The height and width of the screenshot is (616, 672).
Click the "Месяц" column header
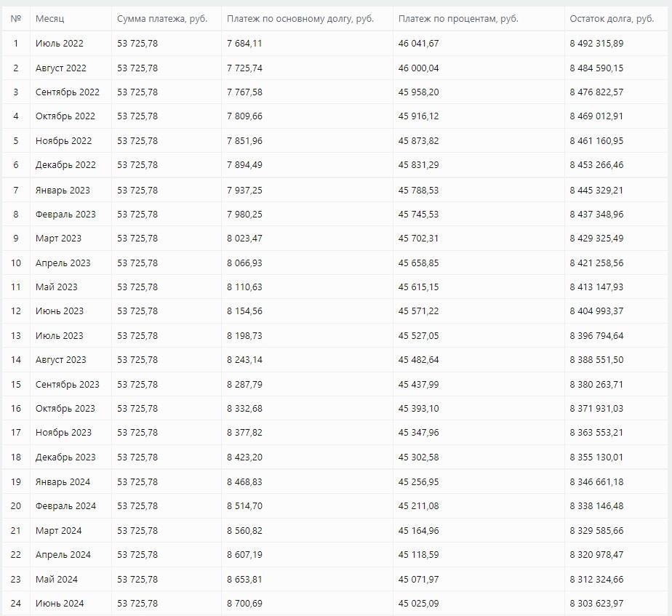coord(49,18)
